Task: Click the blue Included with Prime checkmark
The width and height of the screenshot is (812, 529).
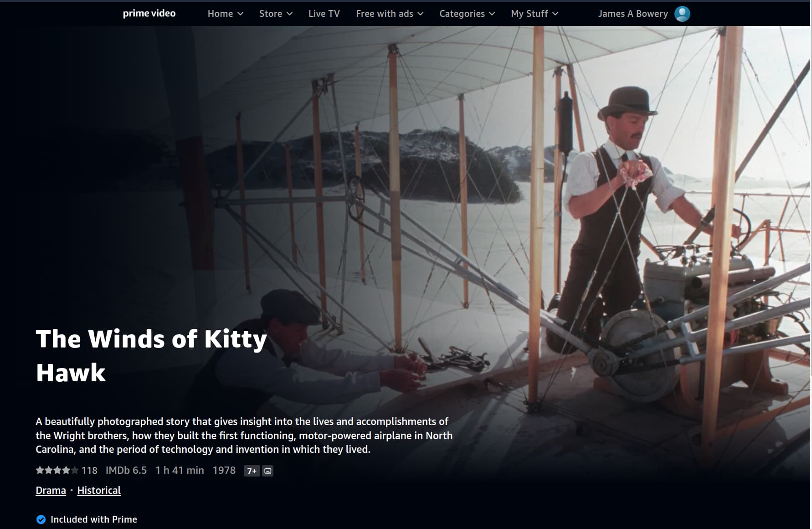Action: pyautogui.click(x=41, y=519)
